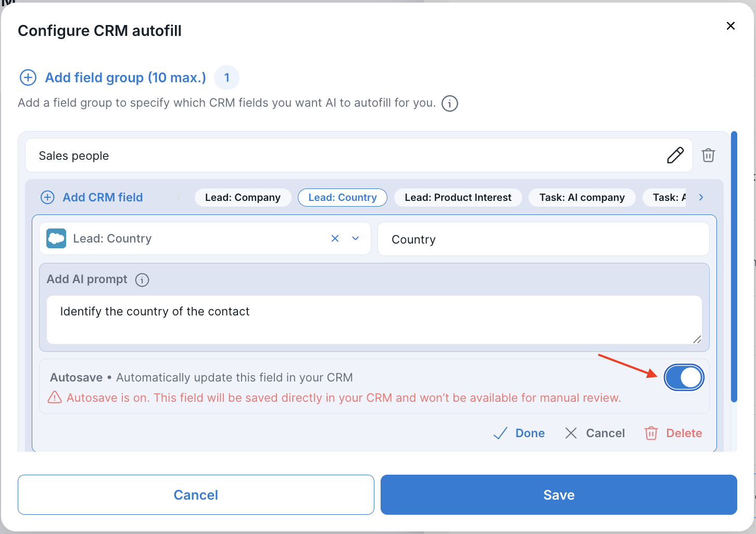
Task: Click Done to confirm the field
Action: [520, 433]
